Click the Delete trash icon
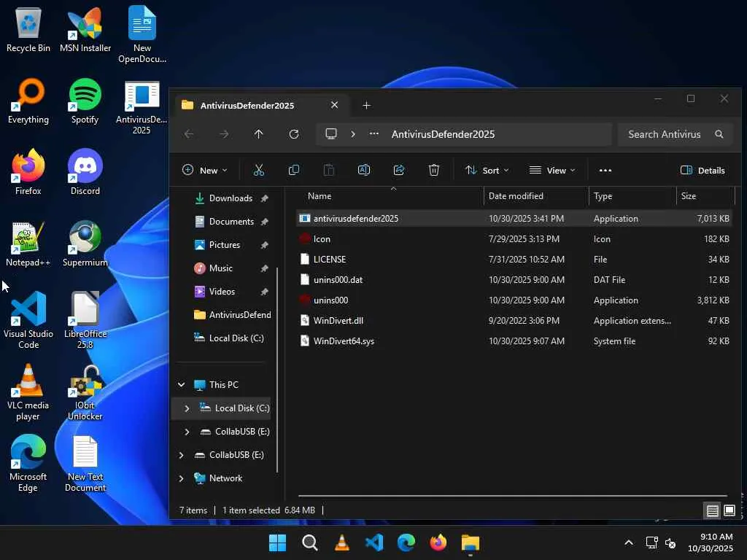The height and width of the screenshot is (560, 747). pyautogui.click(x=434, y=170)
